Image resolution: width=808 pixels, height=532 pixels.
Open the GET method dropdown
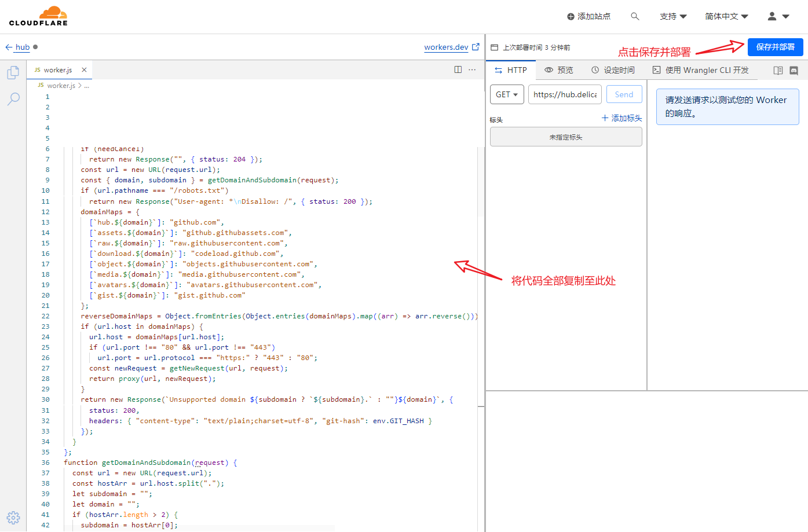coord(507,94)
